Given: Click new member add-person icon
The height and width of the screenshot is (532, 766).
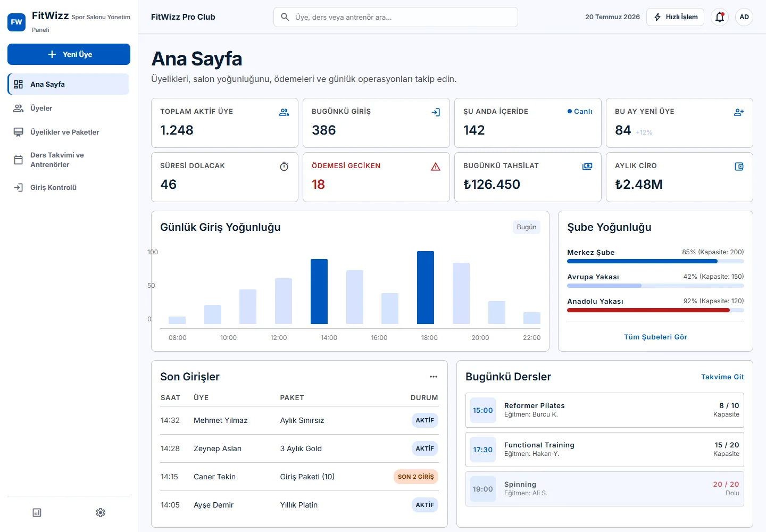Looking at the screenshot, I should 739,112.
